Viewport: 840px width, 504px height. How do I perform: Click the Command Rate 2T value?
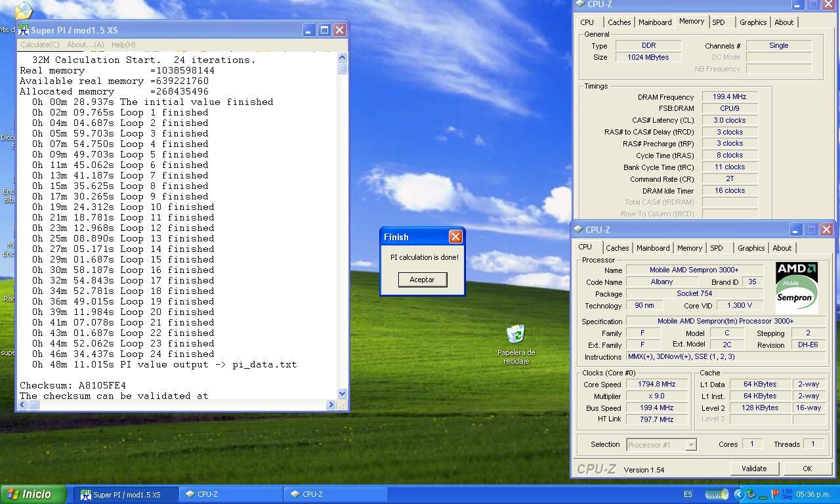point(730,178)
